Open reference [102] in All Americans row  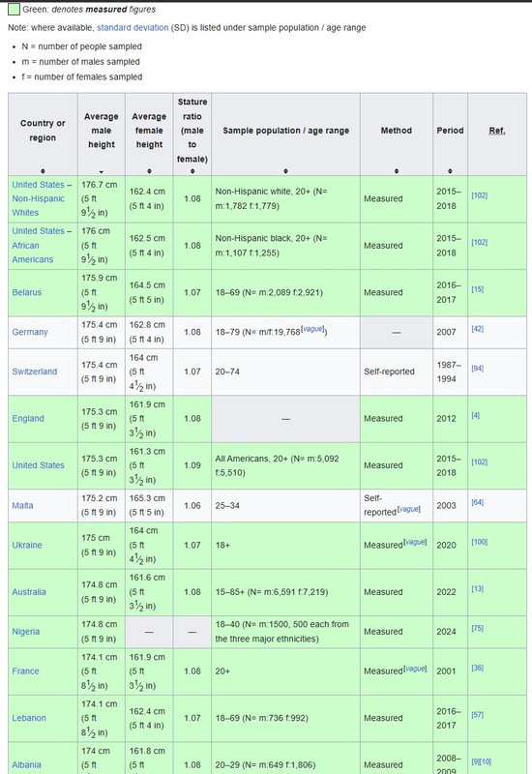(x=479, y=462)
